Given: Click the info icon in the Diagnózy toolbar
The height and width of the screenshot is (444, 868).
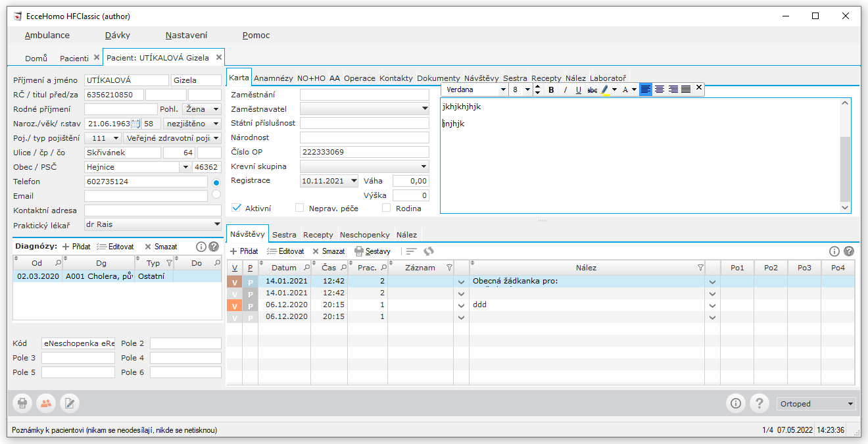Looking at the screenshot, I should (201, 247).
